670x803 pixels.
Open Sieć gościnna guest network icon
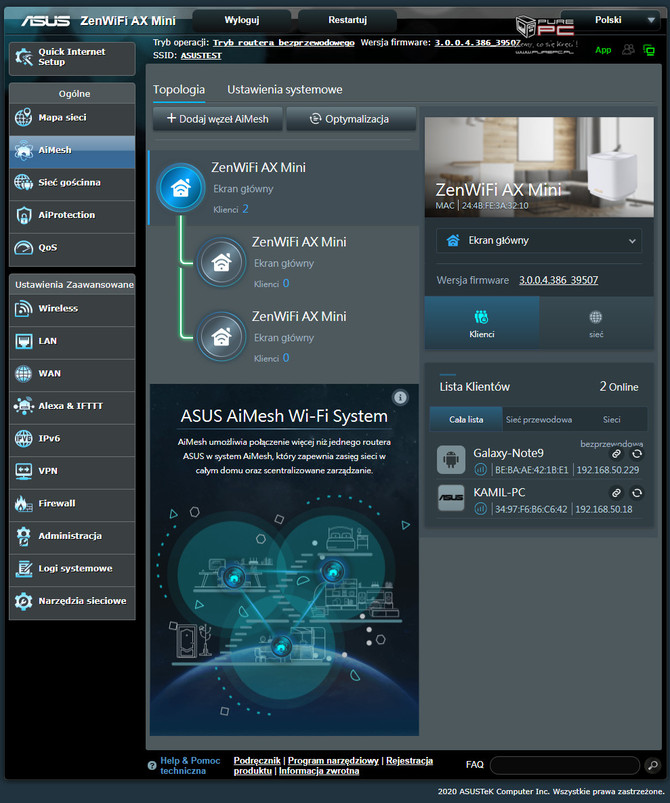pos(24,182)
